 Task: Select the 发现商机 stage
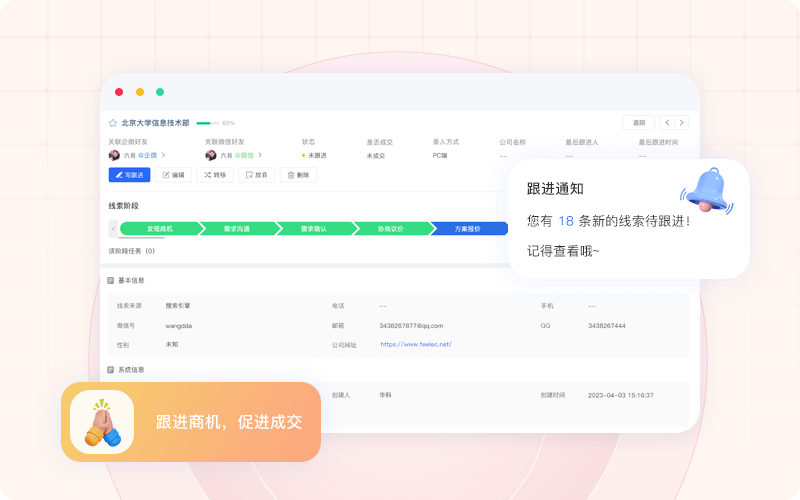coord(158,228)
